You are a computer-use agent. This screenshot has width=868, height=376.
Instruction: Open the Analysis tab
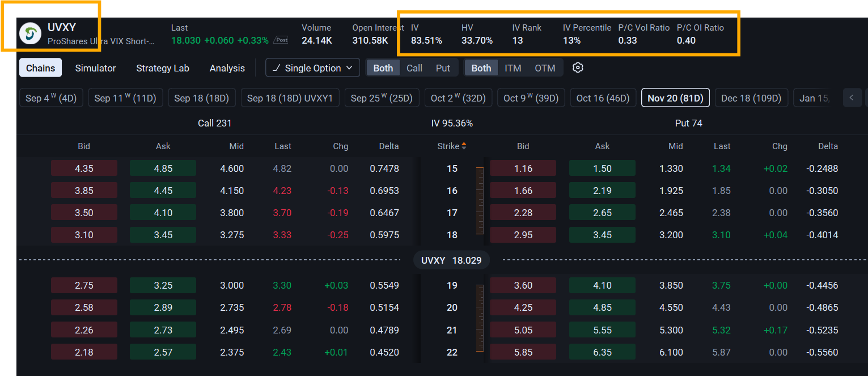click(227, 68)
